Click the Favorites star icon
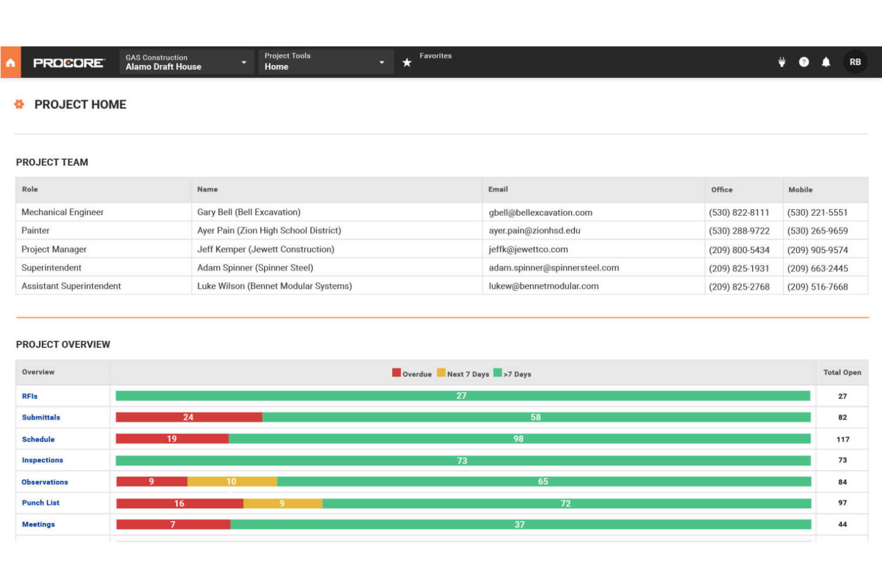The image size is (882, 588). click(x=407, y=63)
